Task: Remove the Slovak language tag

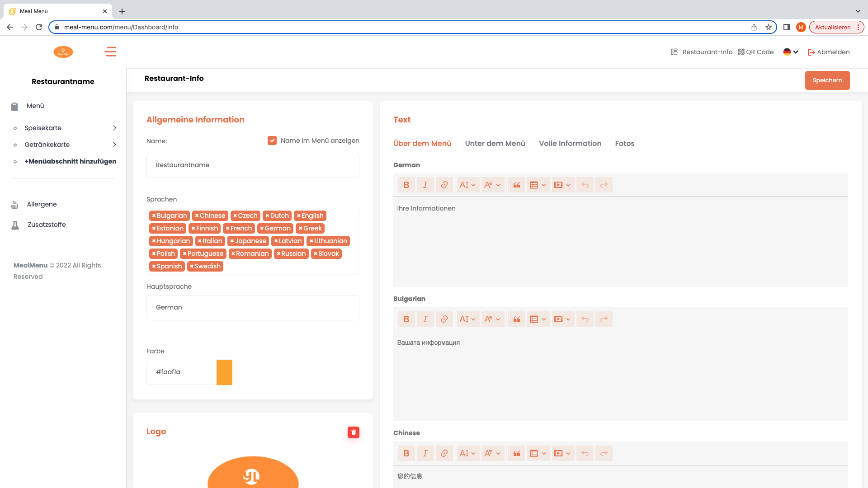Action: (315, 253)
